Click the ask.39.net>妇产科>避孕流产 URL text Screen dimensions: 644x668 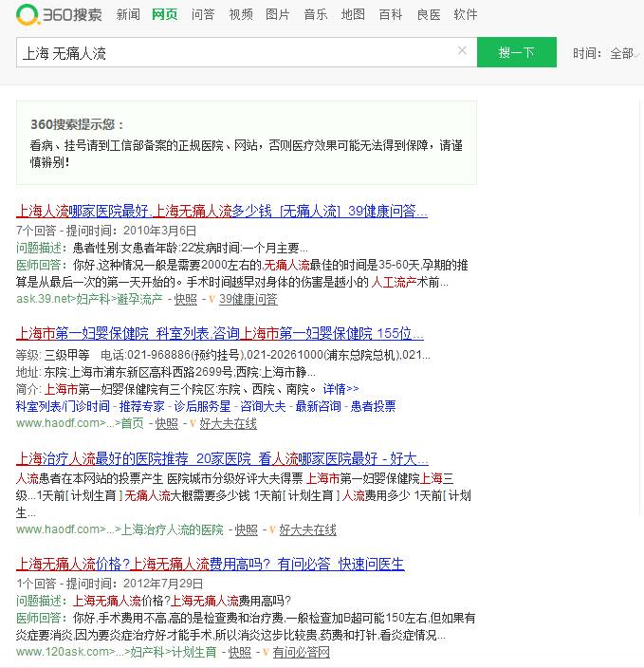tap(89, 300)
